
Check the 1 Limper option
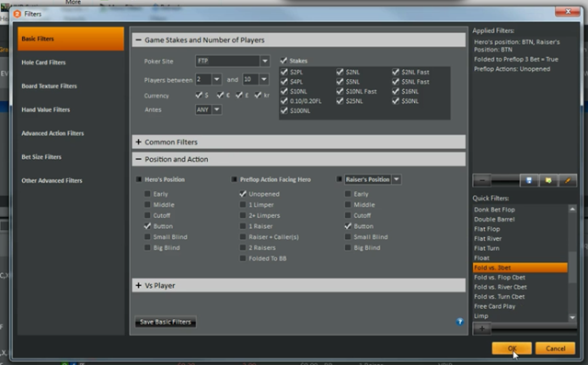[243, 205]
